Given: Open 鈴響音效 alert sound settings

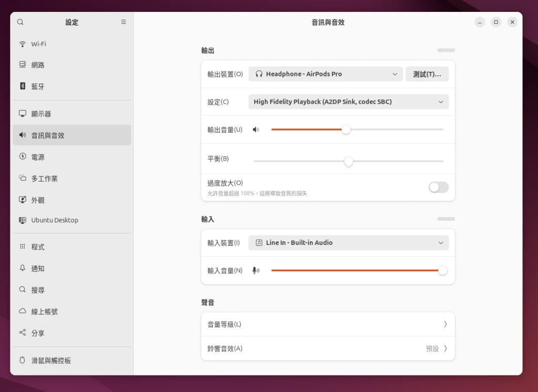Looking at the screenshot, I should click(328, 349).
